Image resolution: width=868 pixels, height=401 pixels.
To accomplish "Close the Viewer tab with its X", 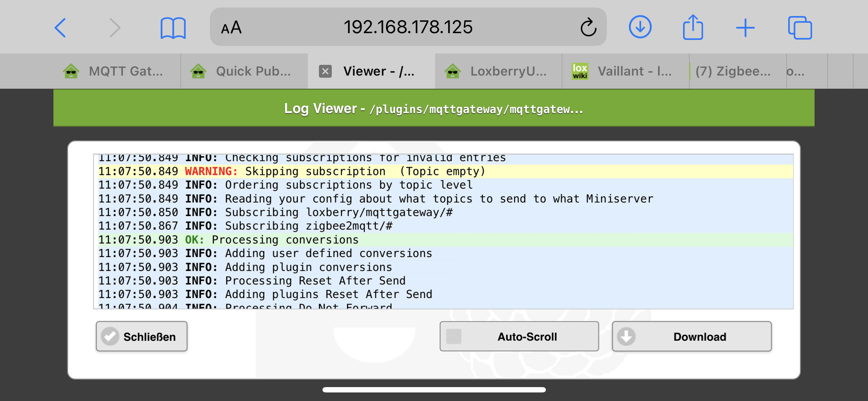I will point(325,71).
